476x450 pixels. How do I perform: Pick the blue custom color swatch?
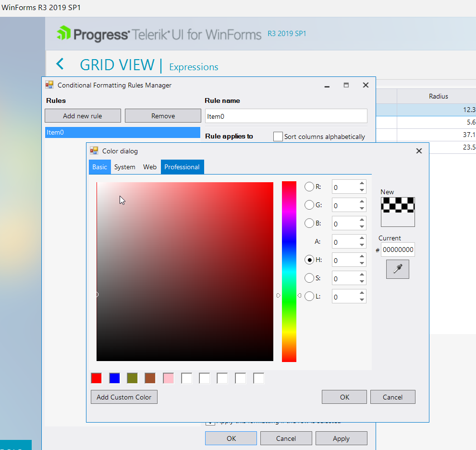click(x=114, y=378)
